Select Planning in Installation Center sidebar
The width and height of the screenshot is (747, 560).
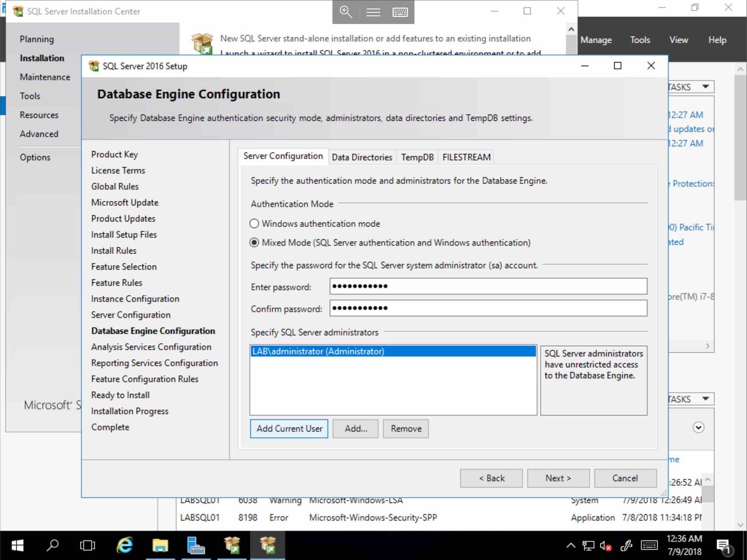click(37, 39)
